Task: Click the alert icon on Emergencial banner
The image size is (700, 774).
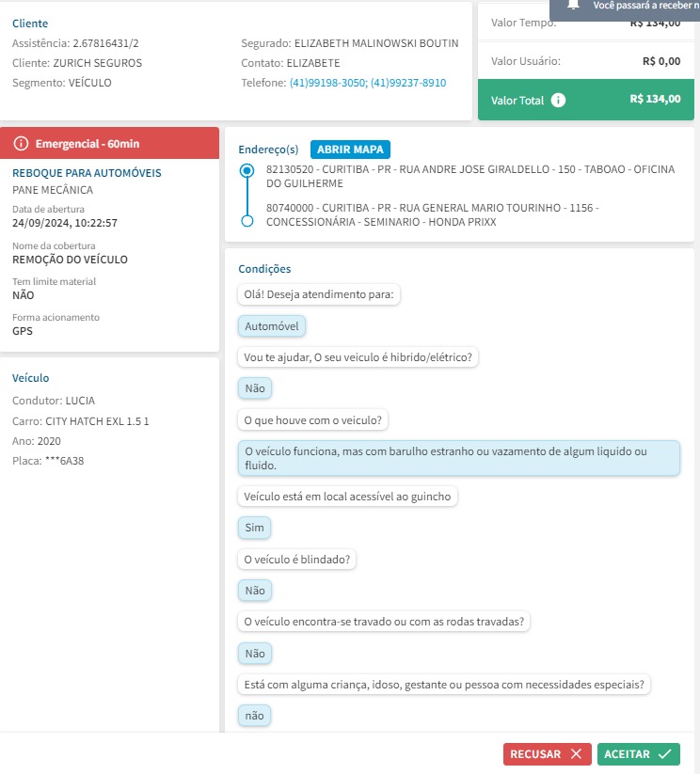Action: coord(22,143)
